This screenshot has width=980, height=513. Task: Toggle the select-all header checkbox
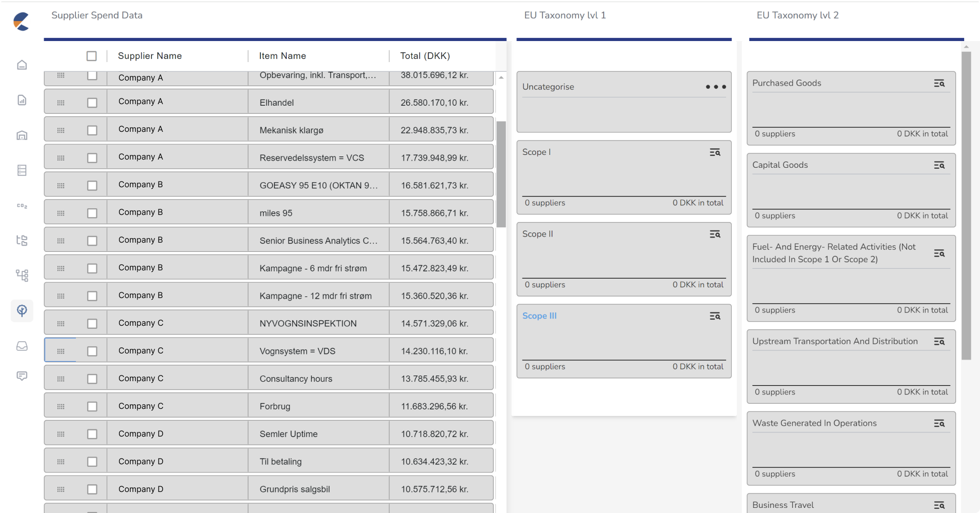pos(92,56)
